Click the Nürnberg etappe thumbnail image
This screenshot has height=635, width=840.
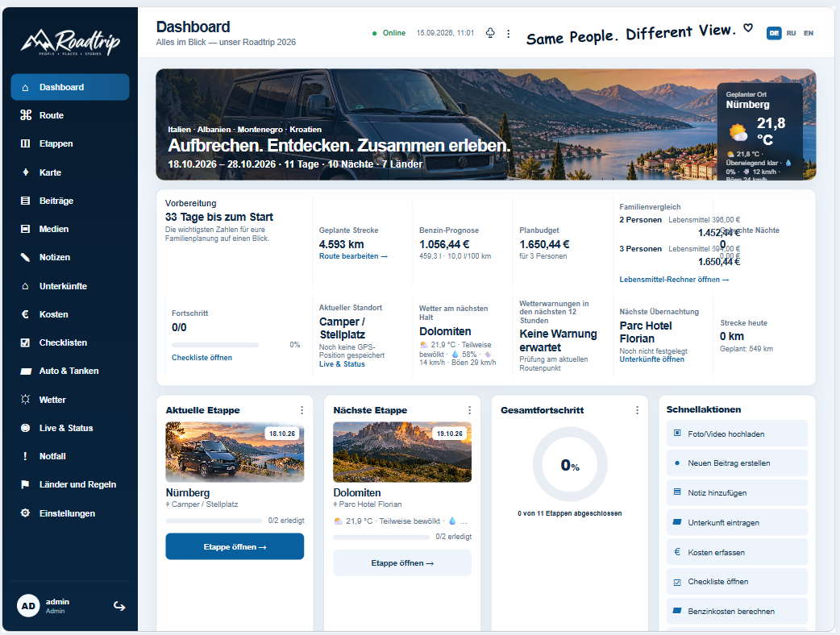[x=235, y=452]
